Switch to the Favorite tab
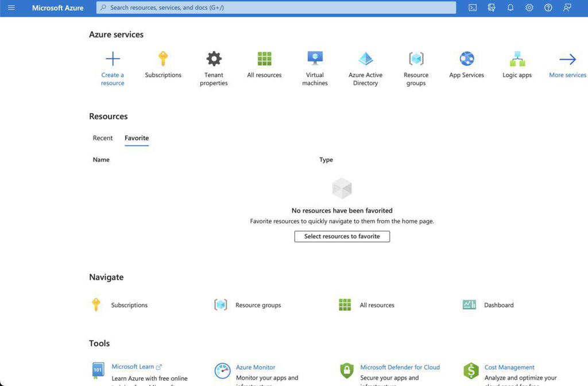Image resolution: width=588 pixels, height=386 pixels. (x=136, y=138)
